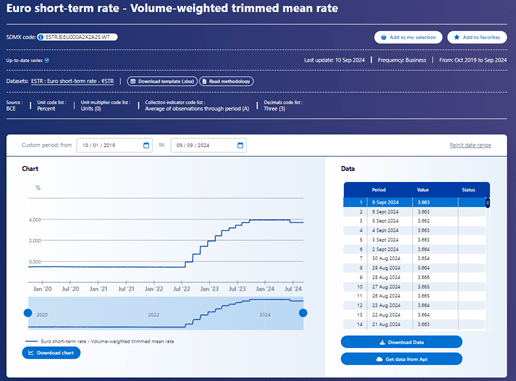Click the star icon in Add to favorites
This screenshot has height=381, width=516.
(457, 37)
